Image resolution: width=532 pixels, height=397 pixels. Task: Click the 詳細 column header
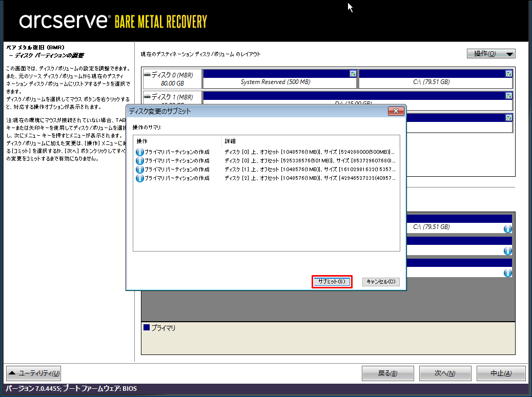pyautogui.click(x=311, y=141)
